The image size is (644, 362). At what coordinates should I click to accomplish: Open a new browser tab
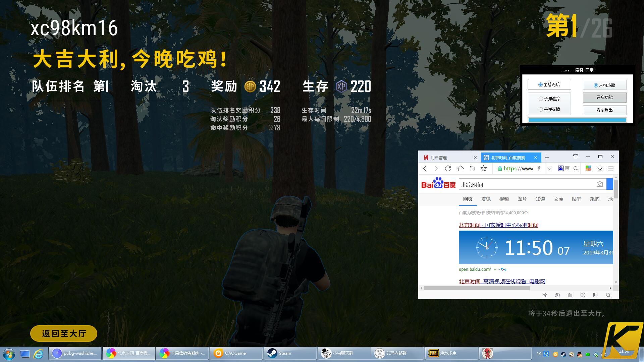pos(547,158)
